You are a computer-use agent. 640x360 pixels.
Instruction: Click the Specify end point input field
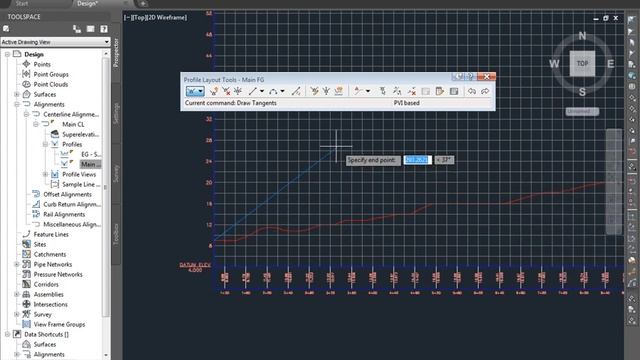point(417,160)
